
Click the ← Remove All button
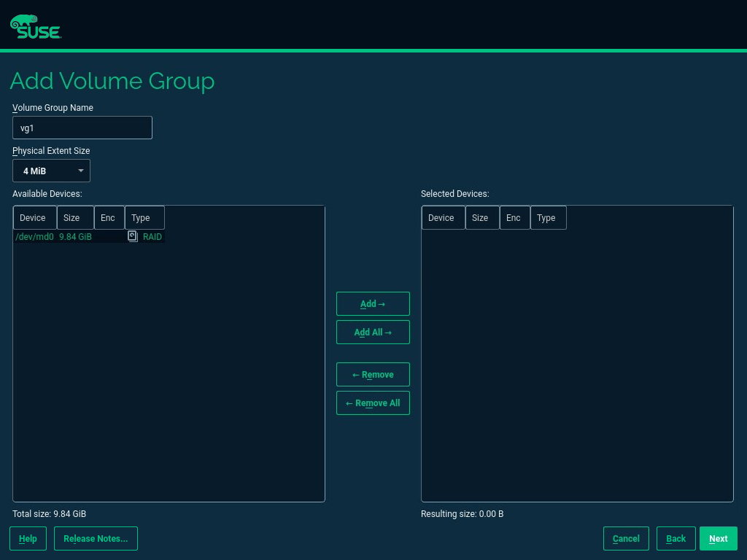pyautogui.click(x=373, y=403)
